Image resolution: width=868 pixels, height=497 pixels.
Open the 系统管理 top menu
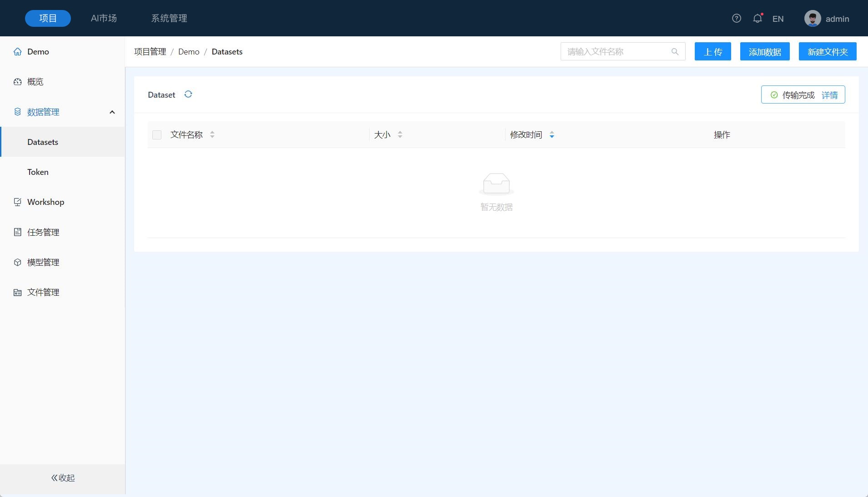(169, 18)
